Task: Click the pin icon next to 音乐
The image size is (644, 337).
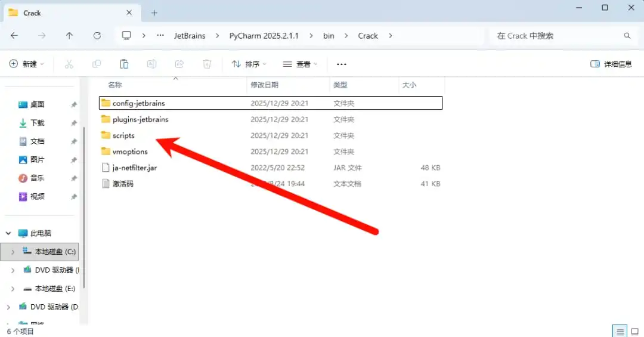Action: pos(74,178)
